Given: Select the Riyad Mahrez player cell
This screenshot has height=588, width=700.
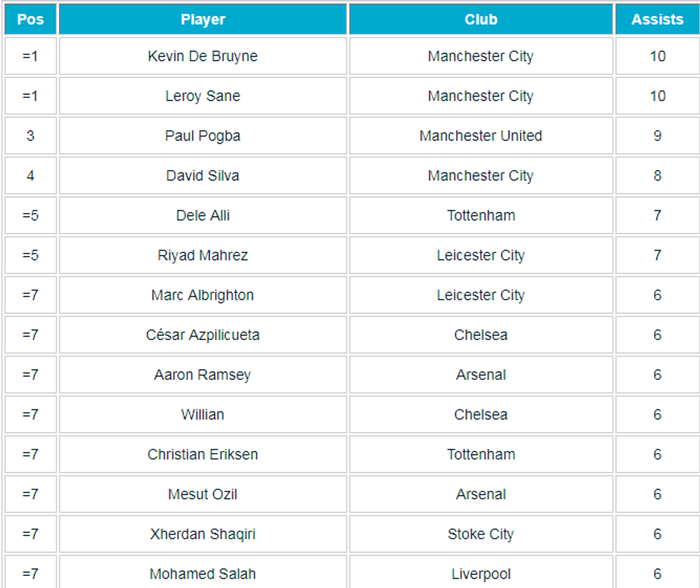Looking at the screenshot, I should (x=203, y=256).
